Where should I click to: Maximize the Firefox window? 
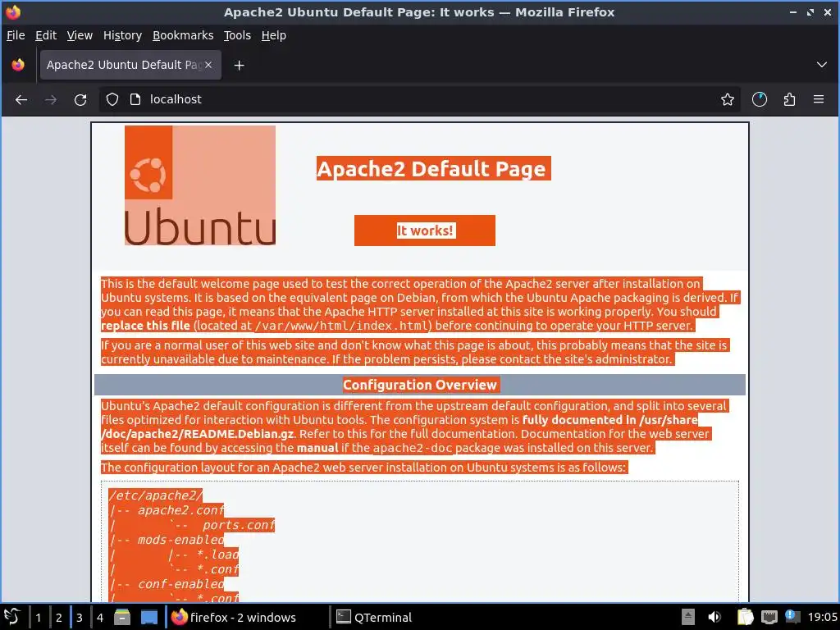coord(810,11)
